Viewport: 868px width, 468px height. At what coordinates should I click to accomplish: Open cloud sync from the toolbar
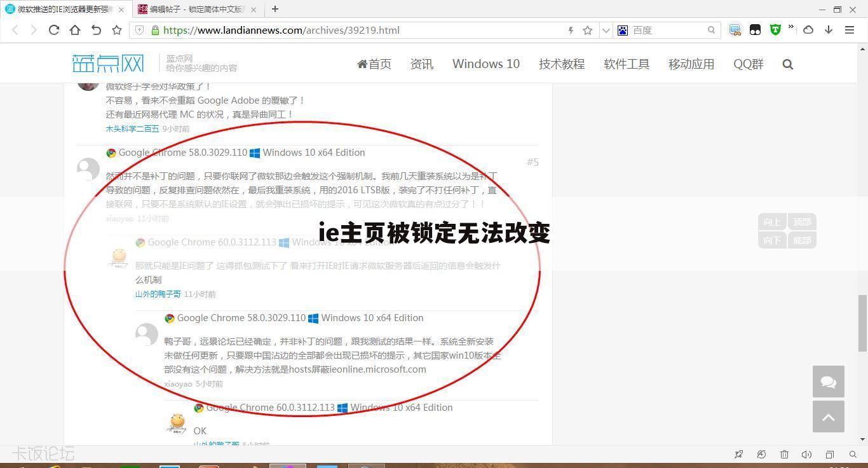(x=808, y=30)
